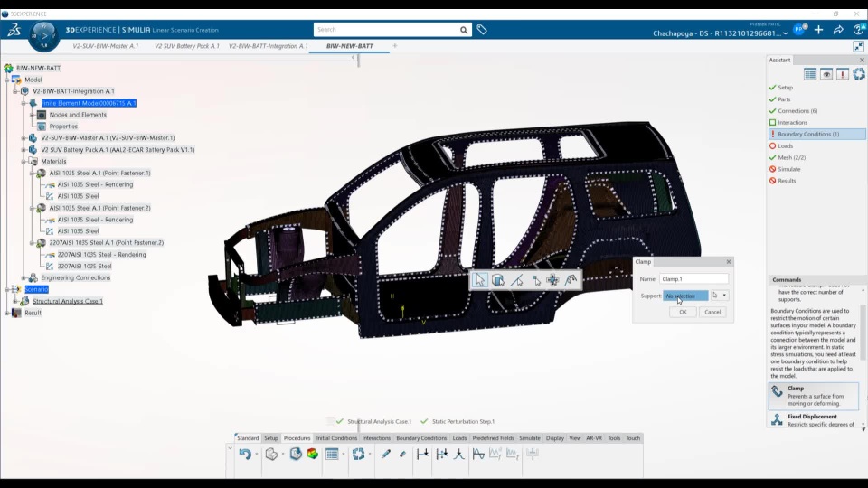Click in the top Search field

pyautogui.click(x=386, y=30)
